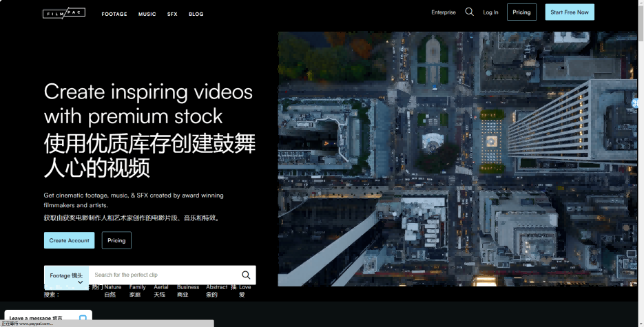Click the Pricing button below hero text
The image size is (644, 327).
coord(116,240)
